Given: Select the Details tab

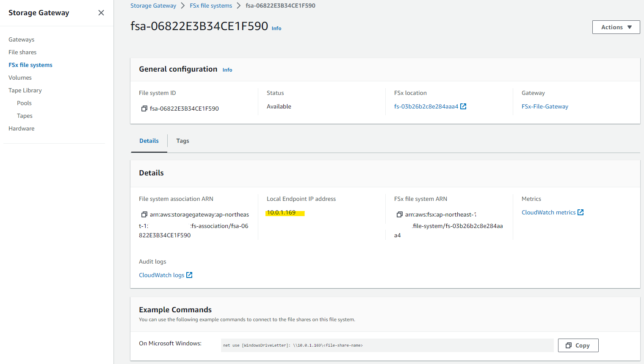Looking at the screenshot, I should pyautogui.click(x=149, y=141).
